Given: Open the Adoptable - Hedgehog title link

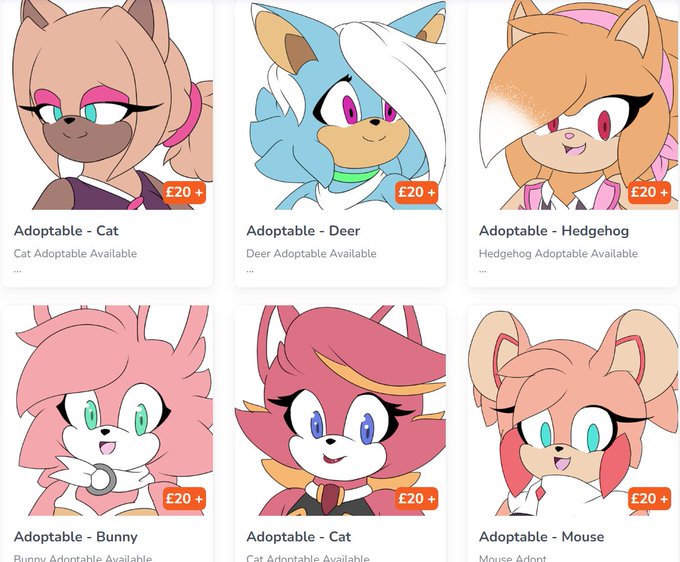Looking at the screenshot, I should pos(554,231).
